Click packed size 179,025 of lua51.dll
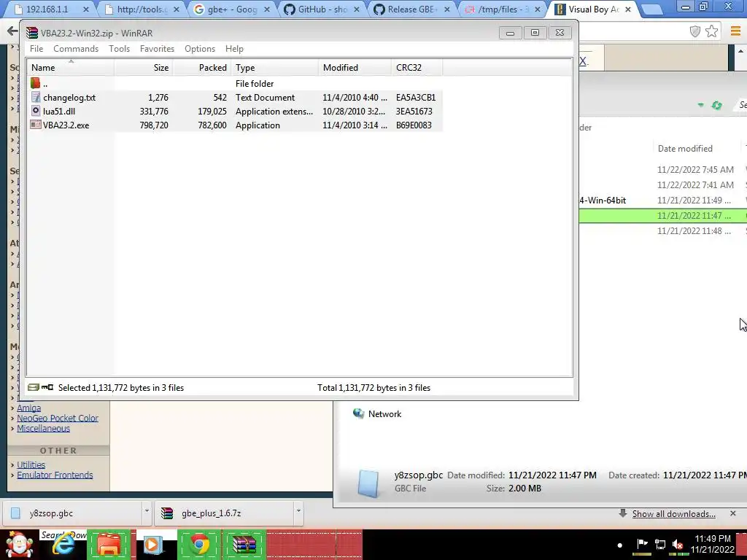747x560 pixels. point(212,111)
